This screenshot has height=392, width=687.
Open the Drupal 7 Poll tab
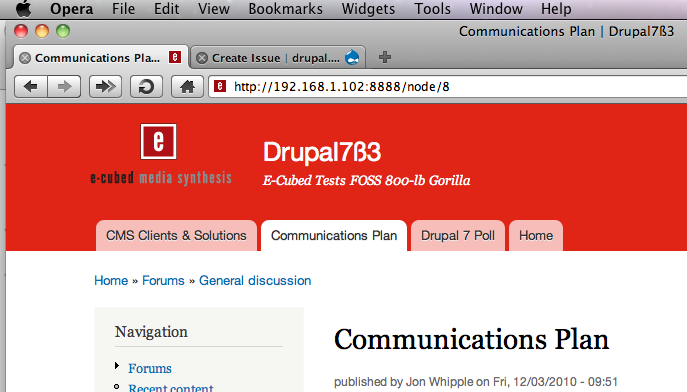[x=458, y=236]
